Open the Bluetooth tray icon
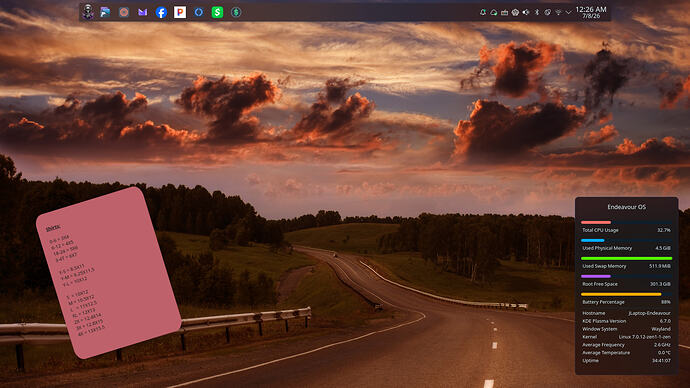Viewport: 690px width, 388px height. (537, 12)
